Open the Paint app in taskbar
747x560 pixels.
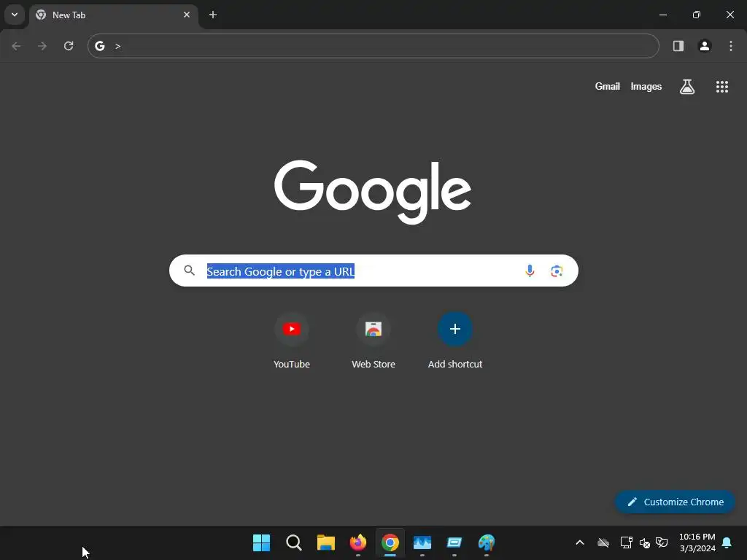[x=487, y=542]
